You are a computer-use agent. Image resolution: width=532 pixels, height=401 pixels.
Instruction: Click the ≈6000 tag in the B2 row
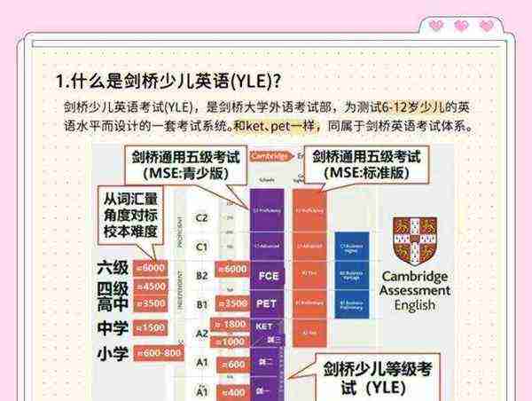(x=232, y=270)
